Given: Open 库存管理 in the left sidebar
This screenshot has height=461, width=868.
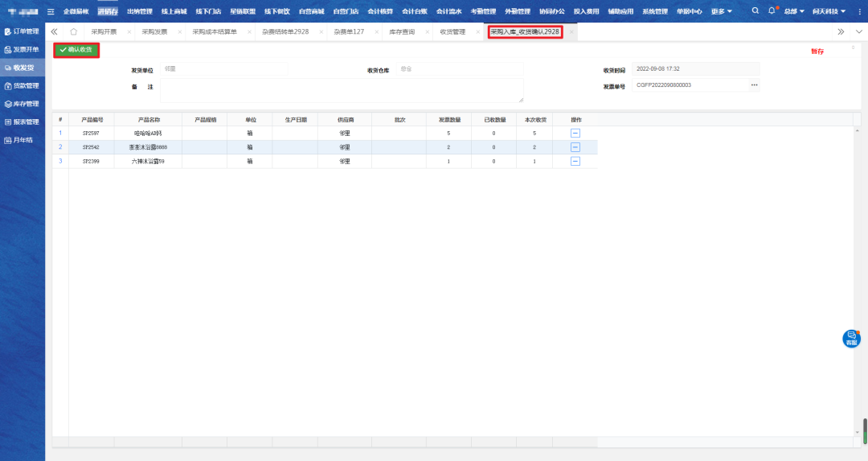Looking at the screenshot, I should point(23,104).
